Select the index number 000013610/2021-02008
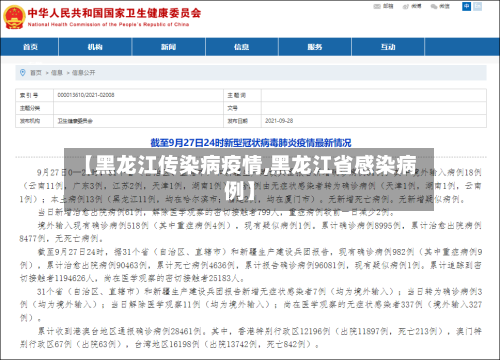The height and width of the screenshot is (360, 500). (86, 95)
